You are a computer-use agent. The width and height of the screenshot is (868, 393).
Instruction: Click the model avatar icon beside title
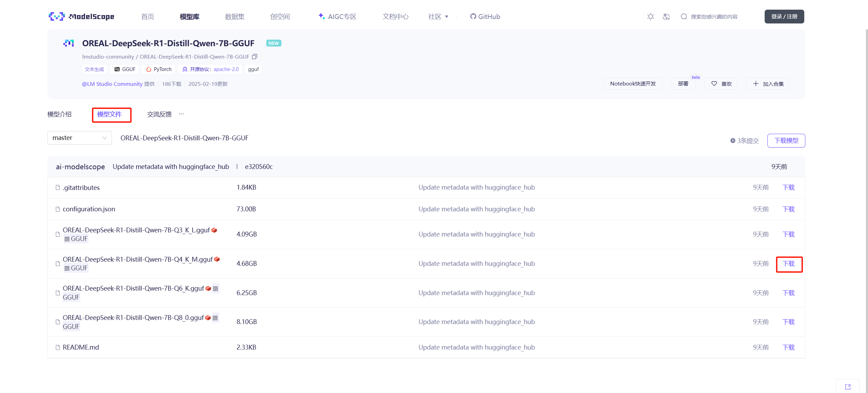[69, 43]
